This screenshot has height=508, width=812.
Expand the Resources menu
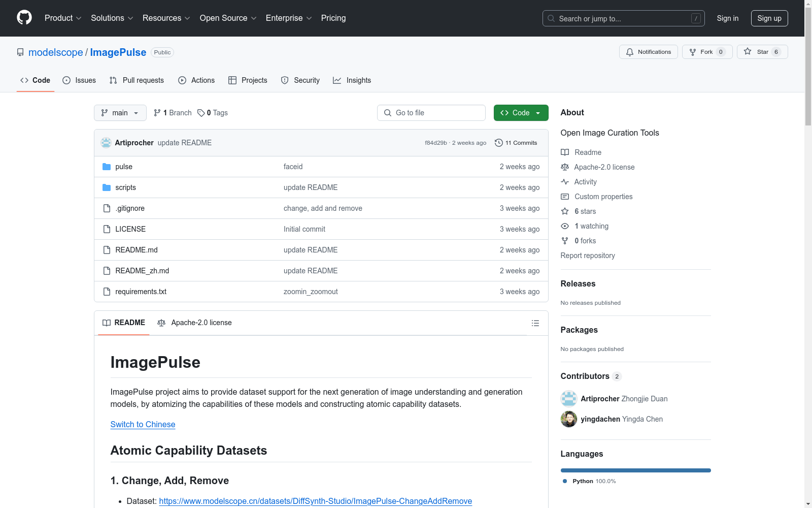166,18
